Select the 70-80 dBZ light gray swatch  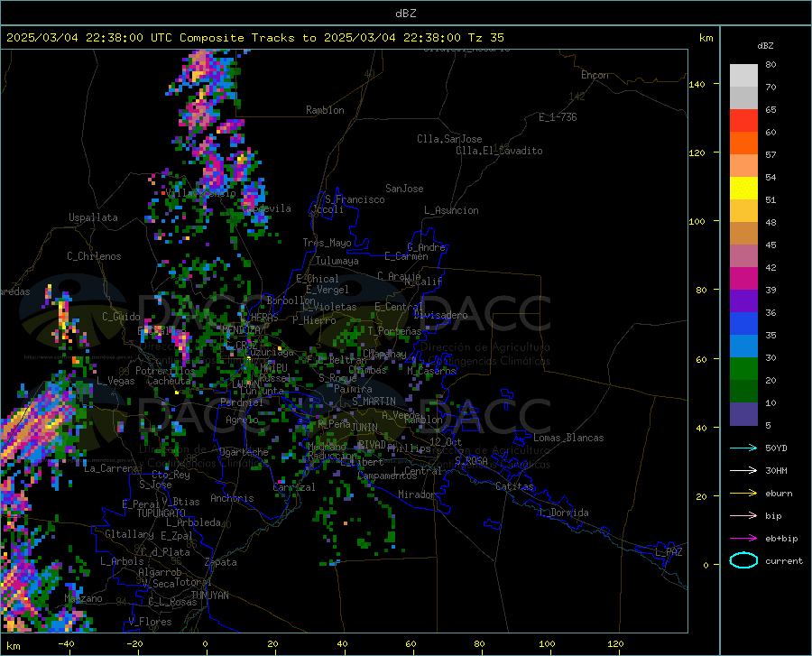(x=743, y=76)
